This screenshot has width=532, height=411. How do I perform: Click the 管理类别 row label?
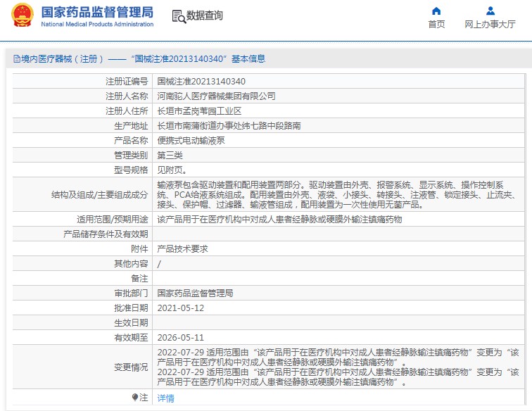(x=131, y=156)
